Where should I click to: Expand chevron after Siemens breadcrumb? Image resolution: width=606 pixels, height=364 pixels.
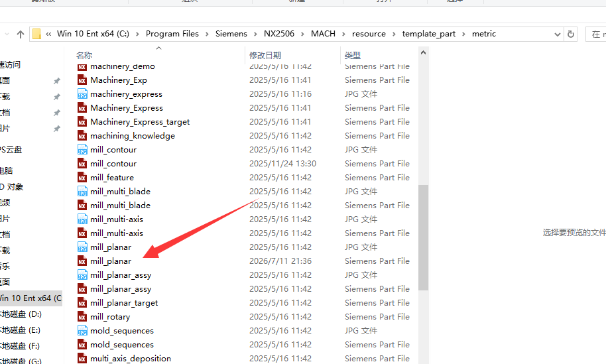coord(255,34)
